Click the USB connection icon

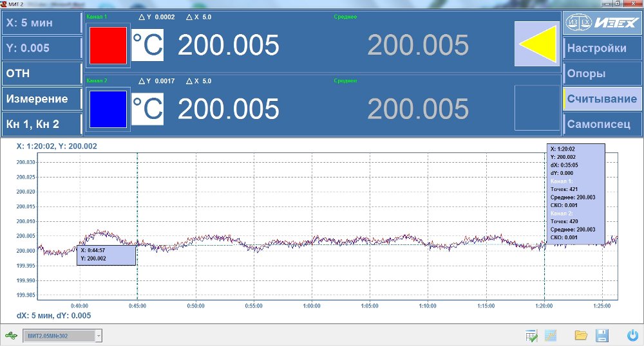[12, 335]
